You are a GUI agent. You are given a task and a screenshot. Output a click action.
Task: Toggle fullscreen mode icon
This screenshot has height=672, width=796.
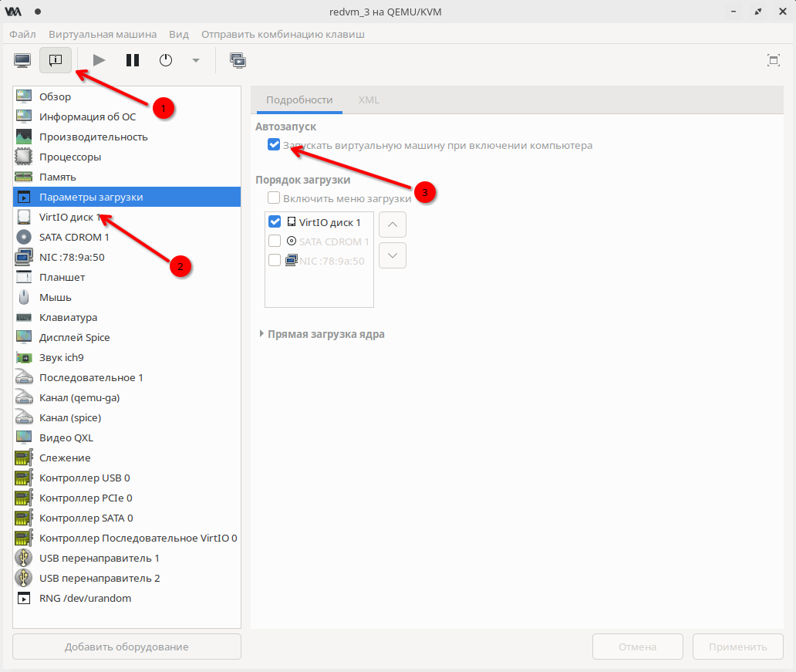[773, 60]
